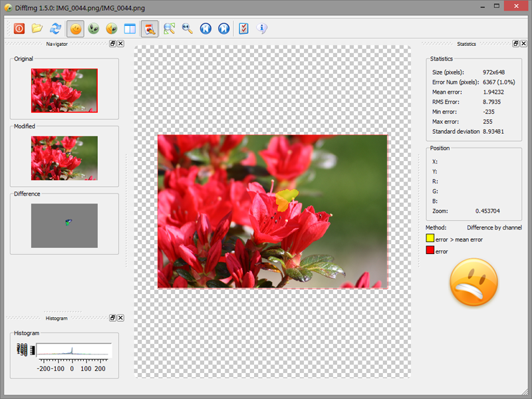
Task: Toggle the difference mask overlay button
Action: click(x=150, y=29)
